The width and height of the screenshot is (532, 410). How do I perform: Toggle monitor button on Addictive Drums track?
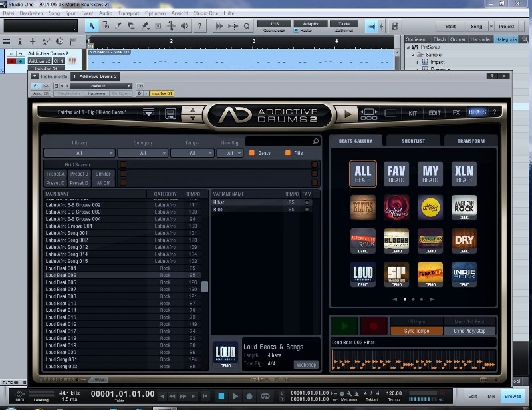tap(21, 61)
